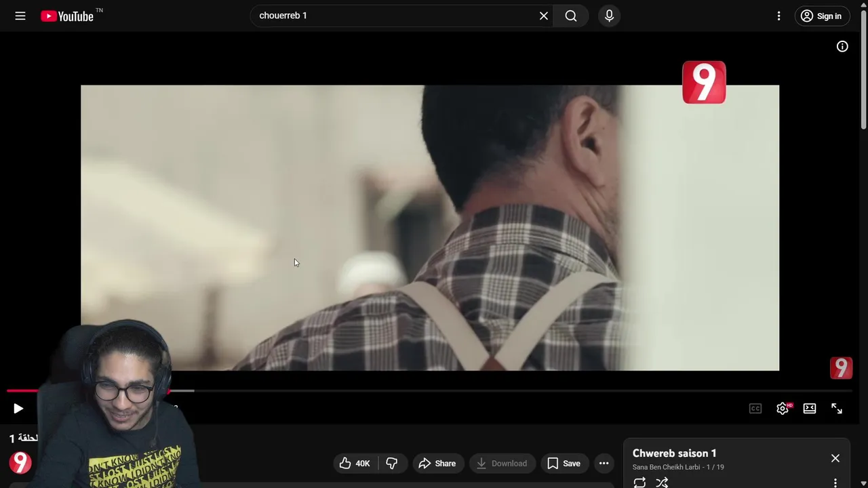Open the YouTube guide hamburger menu
The image size is (868, 488).
pyautogui.click(x=20, y=16)
